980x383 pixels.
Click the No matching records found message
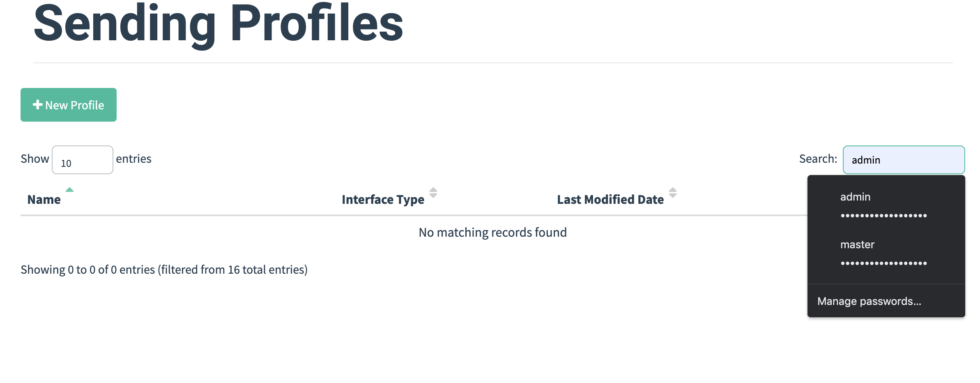pyautogui.click(x=492, y=232)
